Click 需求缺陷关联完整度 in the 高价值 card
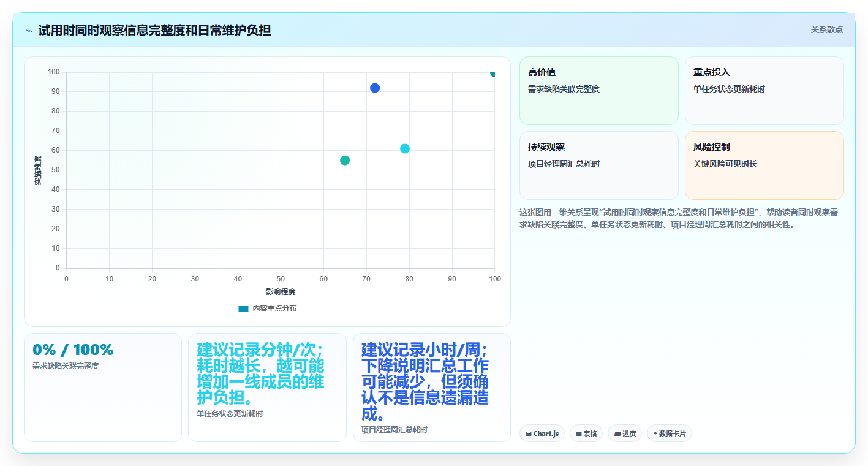This screenshot has height=466, width=868. (x=564, y=90)
